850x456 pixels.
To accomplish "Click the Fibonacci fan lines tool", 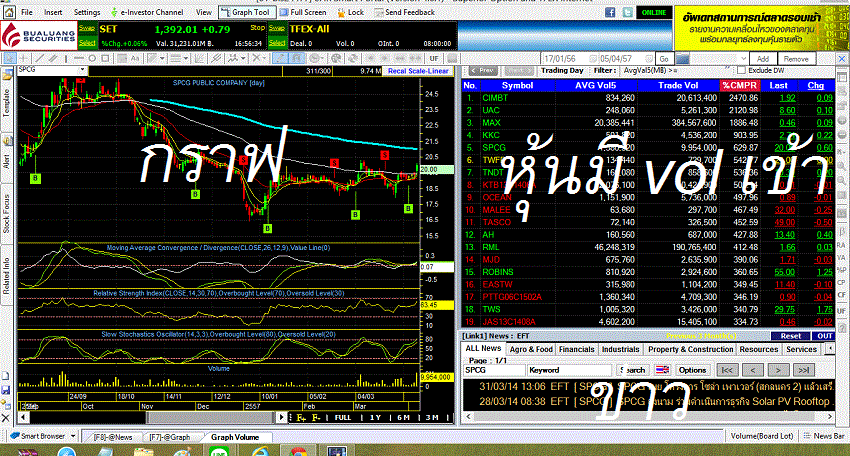I will pyautogui.click(x=199, y=58).
